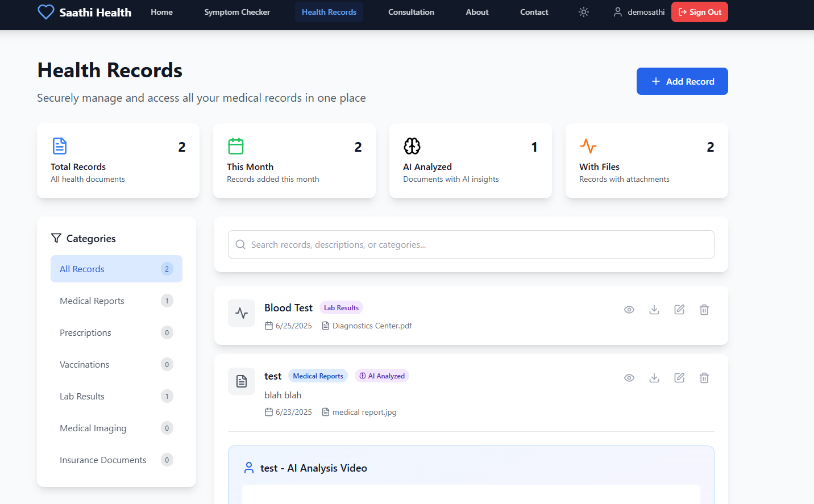Click the All Records count badge

(167, 269)
